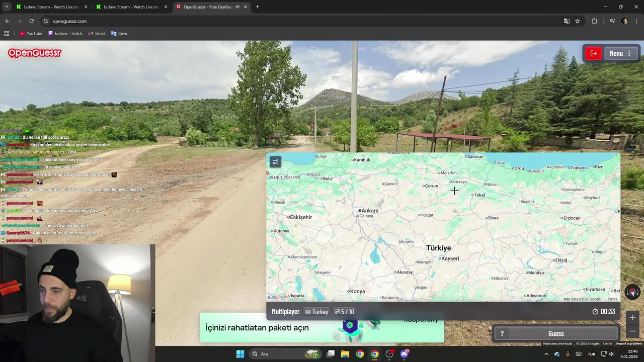This screenshot has height=362, width=644.
Task: Click the OpenGuessr logo
Action: coord(34,53)
